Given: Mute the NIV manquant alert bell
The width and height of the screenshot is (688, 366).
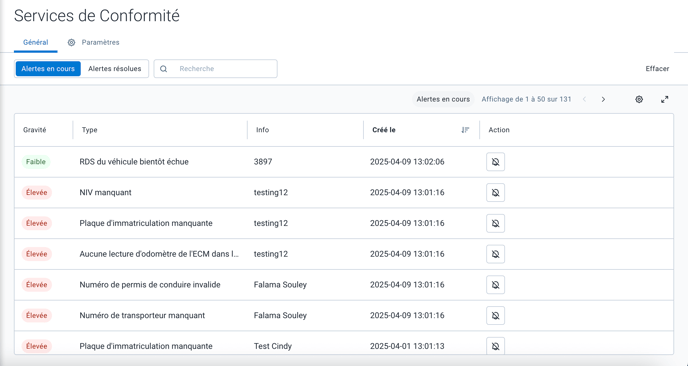Looking at the screenshot, I should point(495,193).
